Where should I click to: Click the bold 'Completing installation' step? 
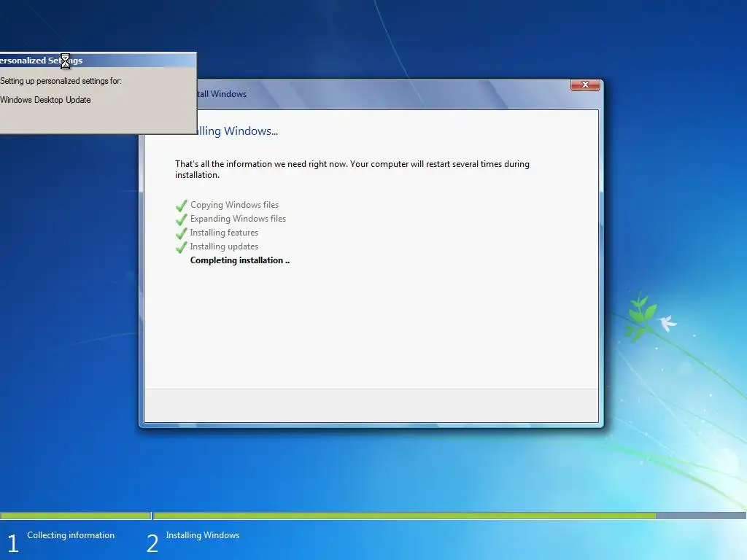239,260
